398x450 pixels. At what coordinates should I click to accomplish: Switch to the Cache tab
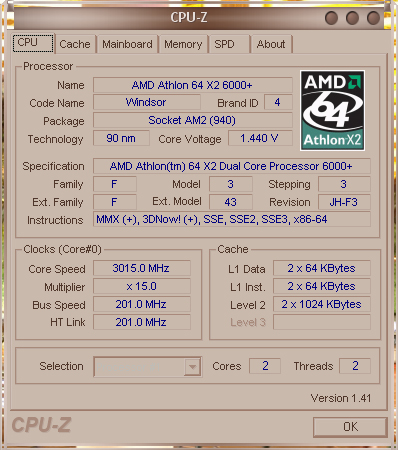tap(75, 44)
